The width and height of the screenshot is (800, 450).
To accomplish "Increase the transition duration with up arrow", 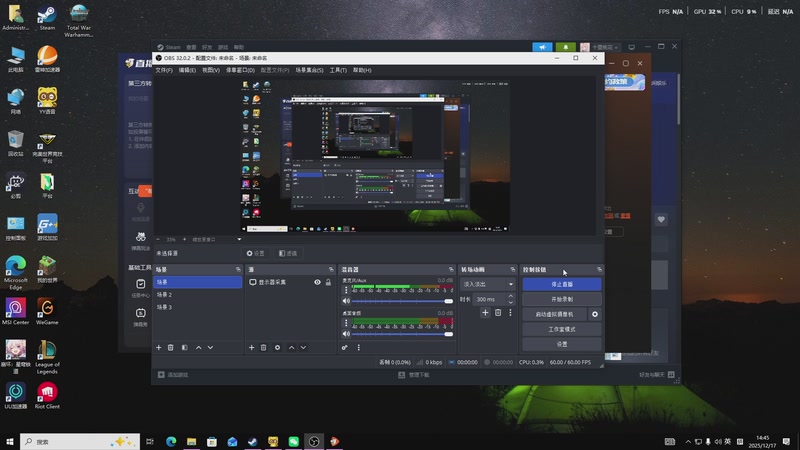I will (x=512, y=297).
